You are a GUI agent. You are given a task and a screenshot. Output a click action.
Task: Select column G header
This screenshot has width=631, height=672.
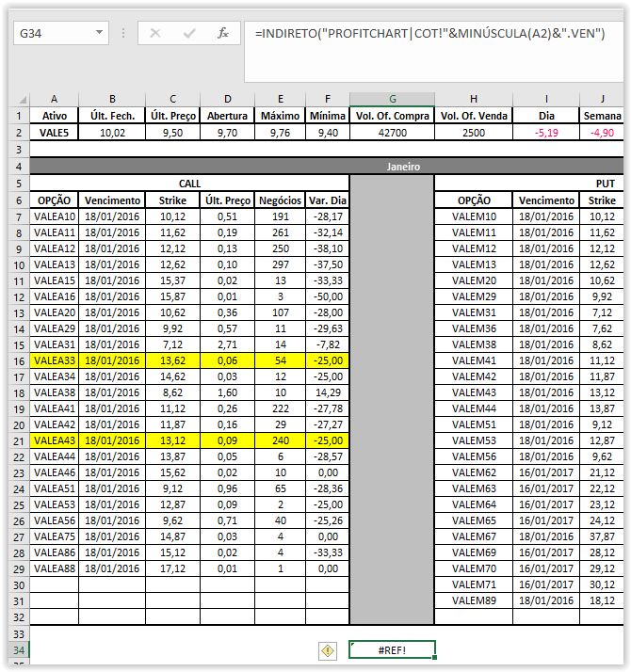(392, 99)
